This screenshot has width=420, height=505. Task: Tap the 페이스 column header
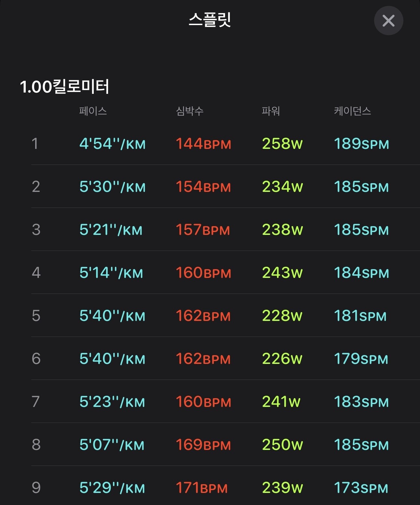(93, 111)
